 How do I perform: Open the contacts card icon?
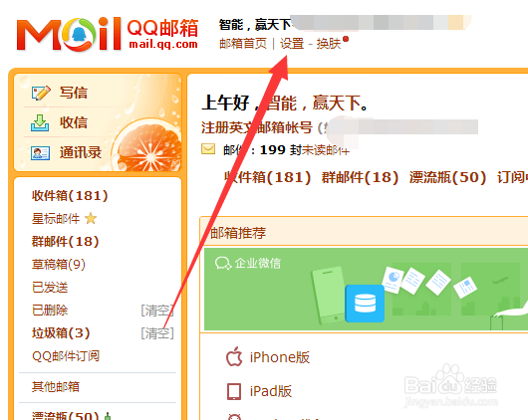41,153
